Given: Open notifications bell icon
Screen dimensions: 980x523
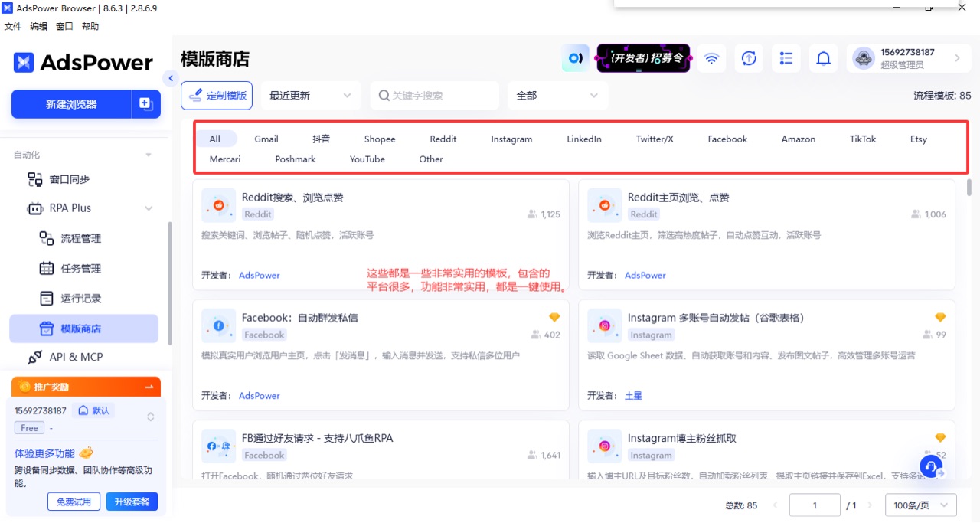Looking at the screenshot, I should tap(824, 58).
